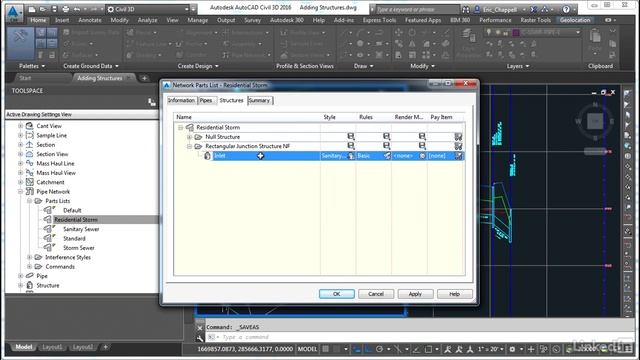Close the command line with X icon
This screenshot has height=360, width=640.
(x=200, y=328)
